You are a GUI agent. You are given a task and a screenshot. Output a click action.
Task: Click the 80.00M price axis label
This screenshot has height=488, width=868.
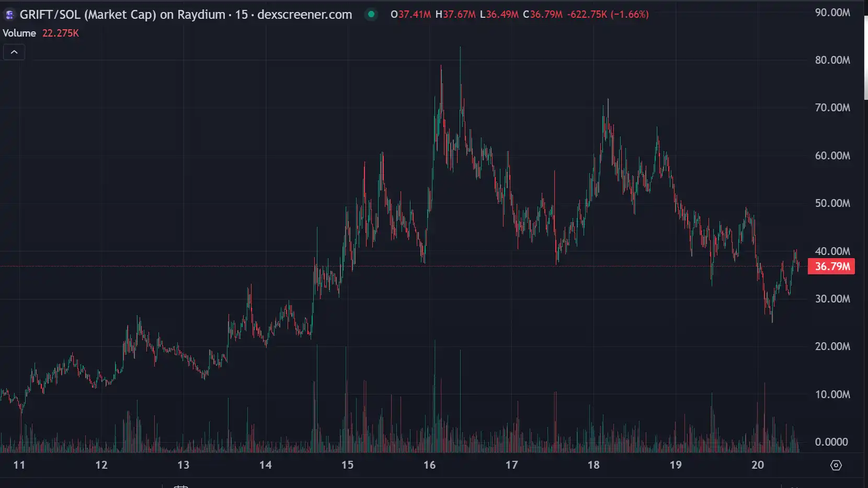832,60
